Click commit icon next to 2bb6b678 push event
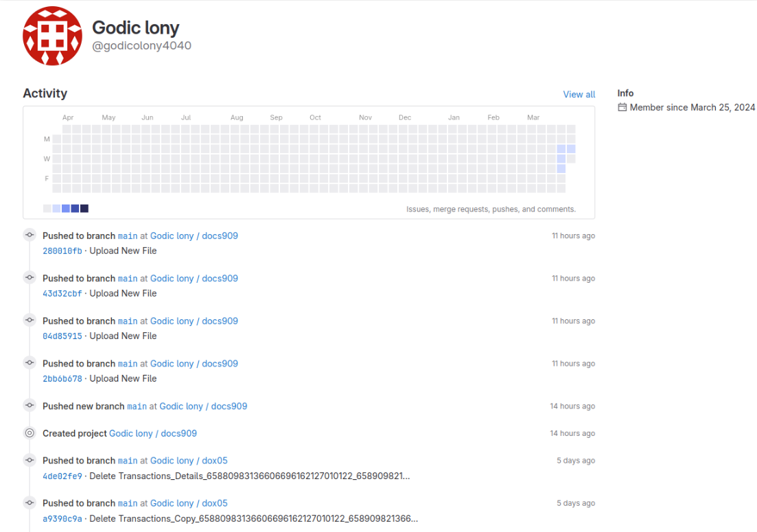Screen dimensions: 757x532 (30, 362)
